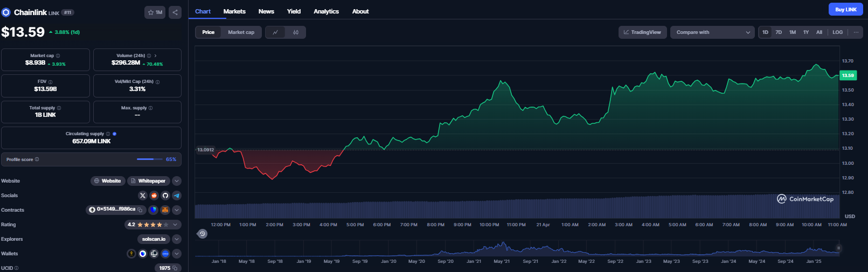Expand more wallets with the chevron
This screenshot has width=868, height=272.
[x=177, y=254]
